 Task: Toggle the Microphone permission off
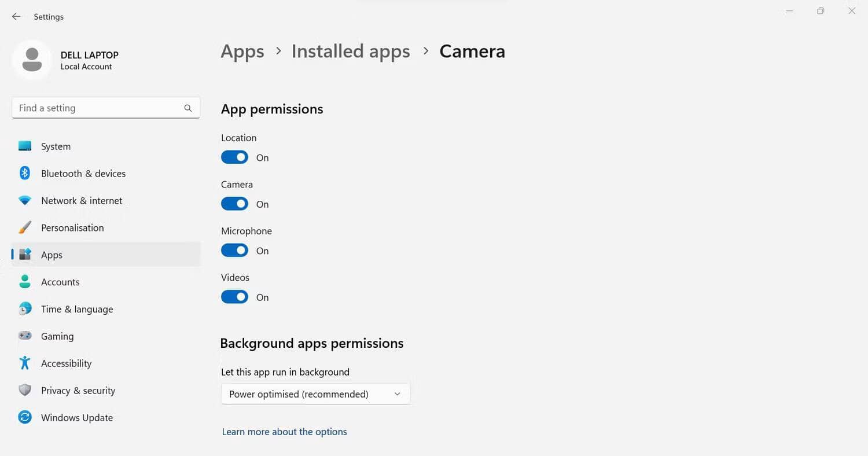234,250
